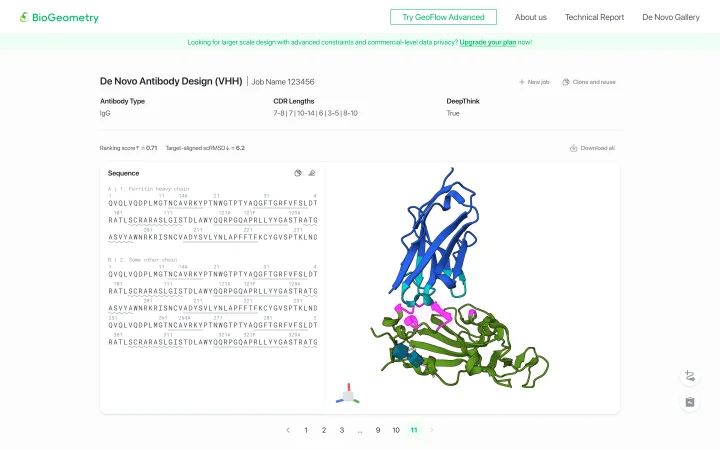Image resolution: width=720 pixels, height=450 pixels.
Task: Click the Antibody Type label
Action: (122, 101)
